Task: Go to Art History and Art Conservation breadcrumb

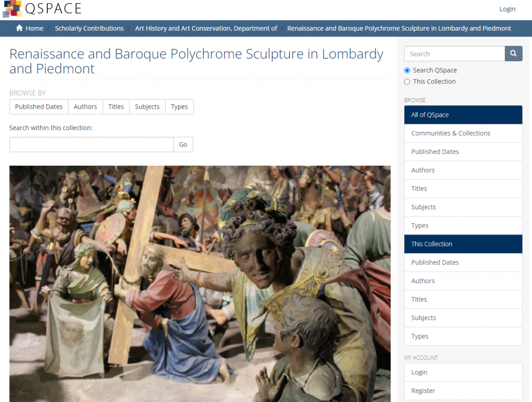Action: point(206,28)
